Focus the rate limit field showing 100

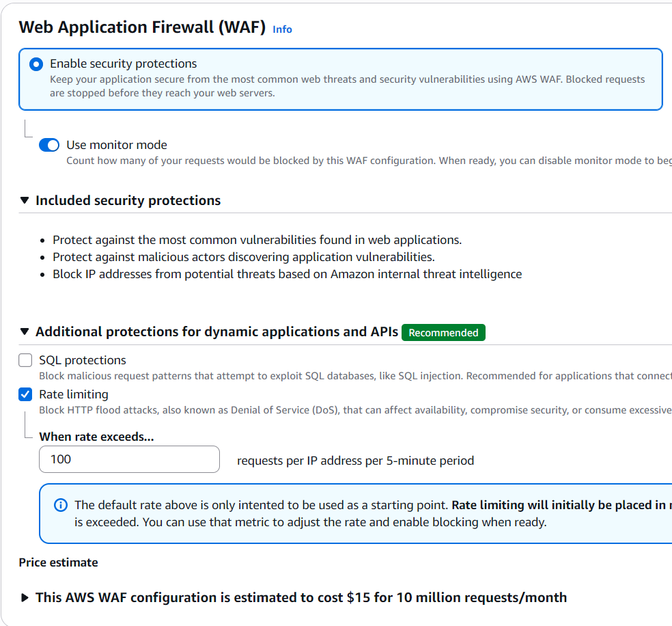pyautogui.click(x=129, y=459)
